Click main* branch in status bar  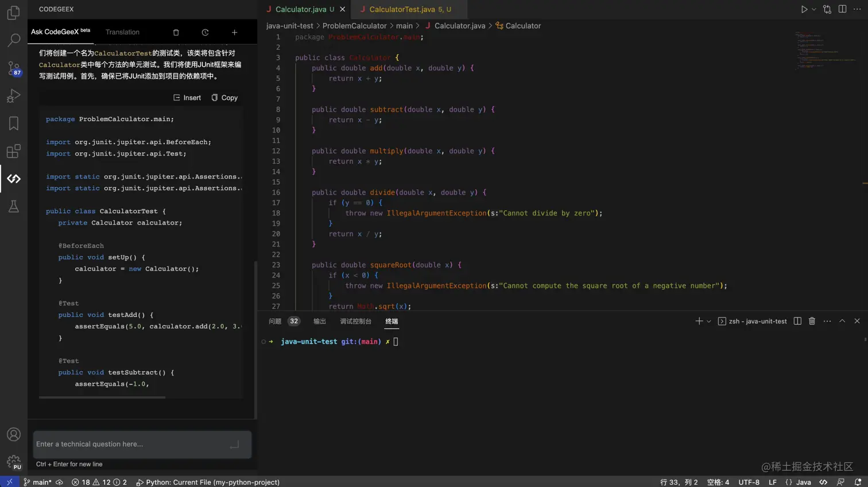[x=37, y=482]
